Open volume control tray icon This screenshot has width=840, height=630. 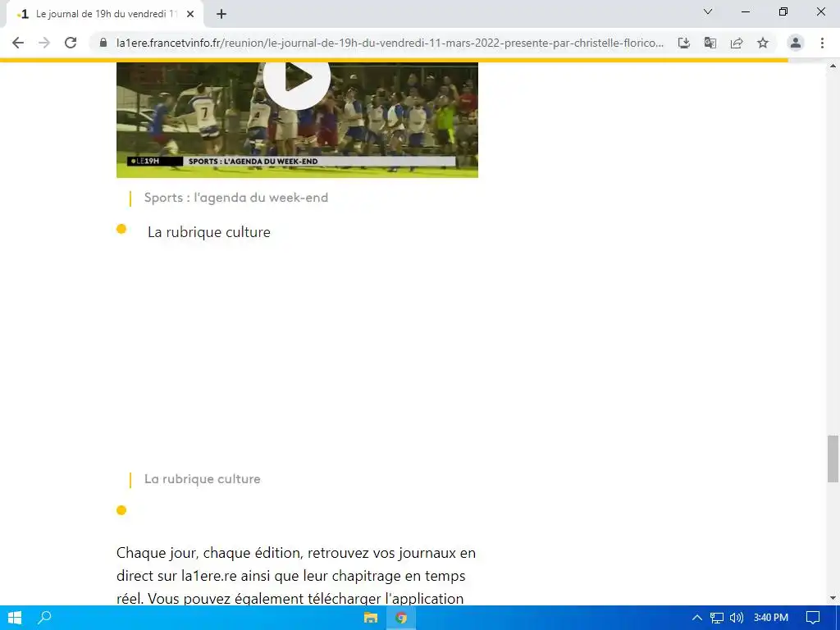[x=737, y=618]
